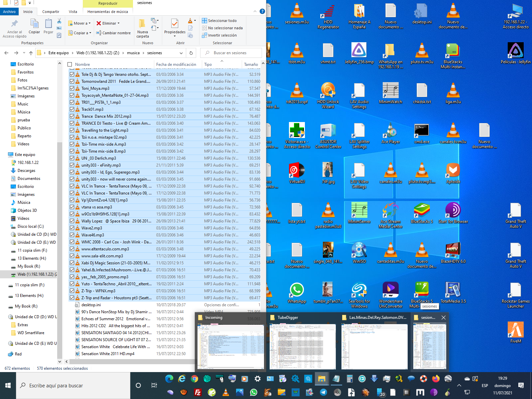Click the refresh button beside address bar

pyautogui.click(x=191, y=53)
